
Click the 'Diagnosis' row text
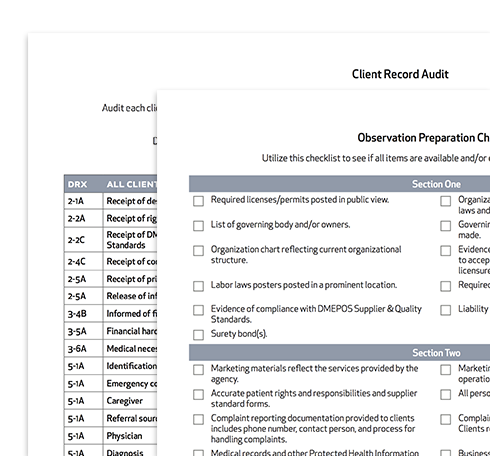(125, 452)
